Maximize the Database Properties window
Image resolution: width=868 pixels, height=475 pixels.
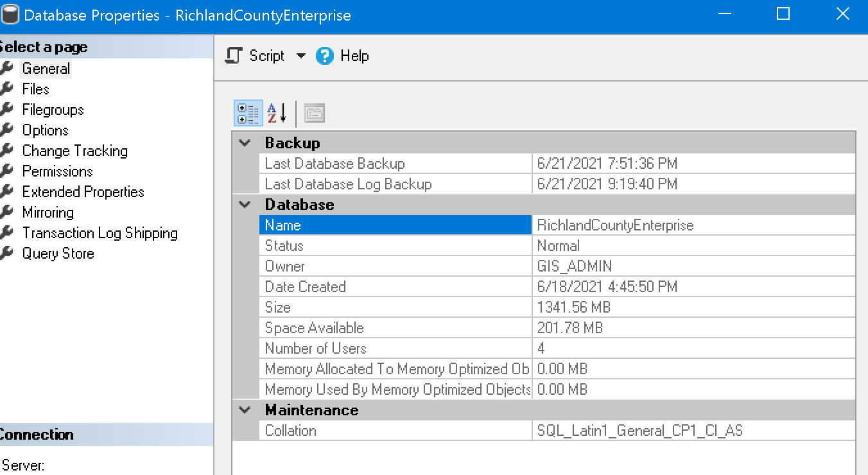783,14
